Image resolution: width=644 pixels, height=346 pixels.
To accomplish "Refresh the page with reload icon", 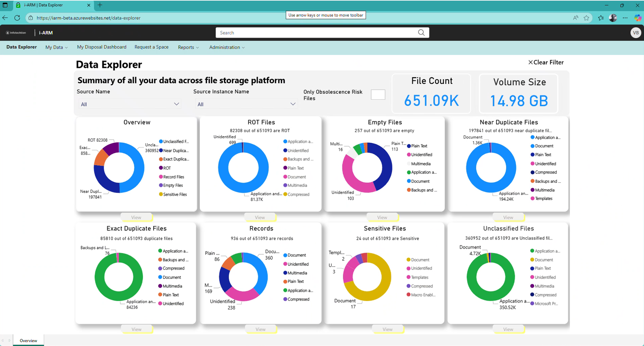I will pos(17,18).
